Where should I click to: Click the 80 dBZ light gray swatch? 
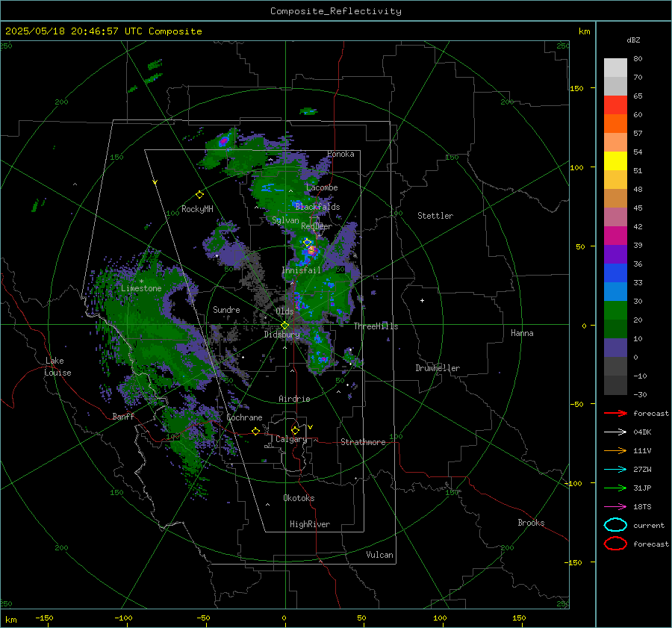click(x=615, y=67)
